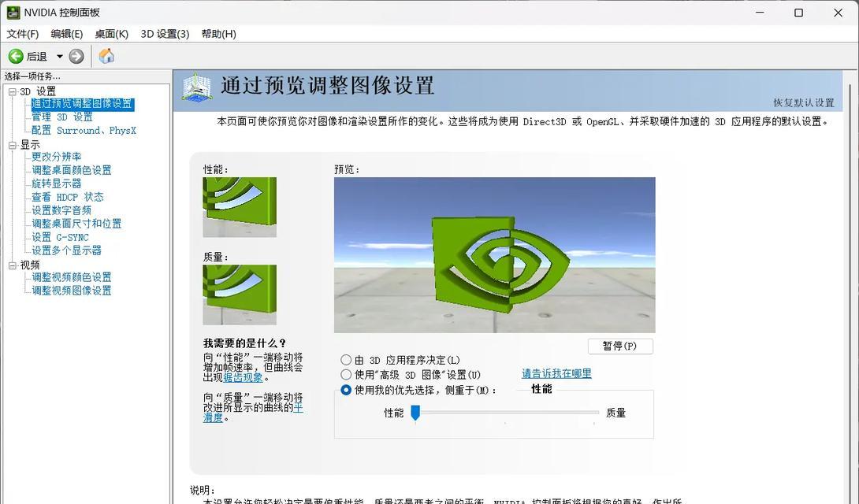Minimize the NVIDIA control panel window
This screenshot has height=504, width=859.
click(759, 13)
